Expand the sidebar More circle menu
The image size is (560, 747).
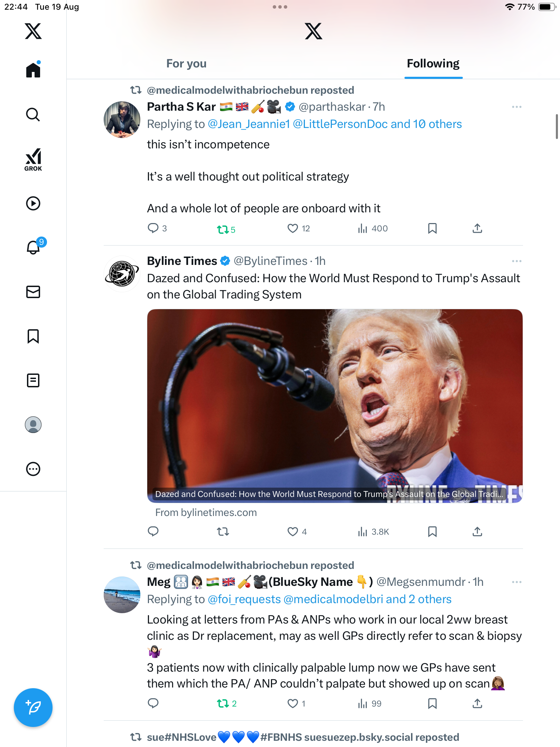tap(33, 469)
